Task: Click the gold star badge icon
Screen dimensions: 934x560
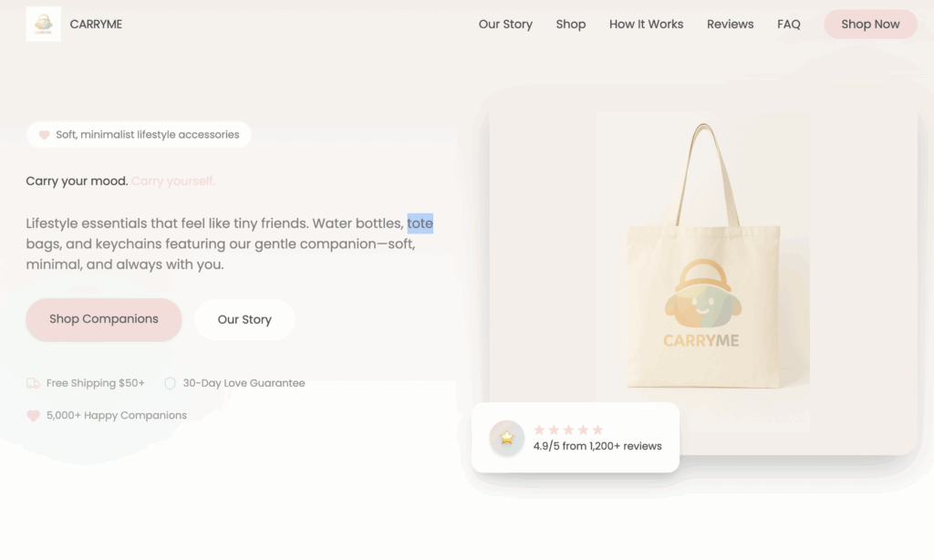Action: (x=507, y=438)
